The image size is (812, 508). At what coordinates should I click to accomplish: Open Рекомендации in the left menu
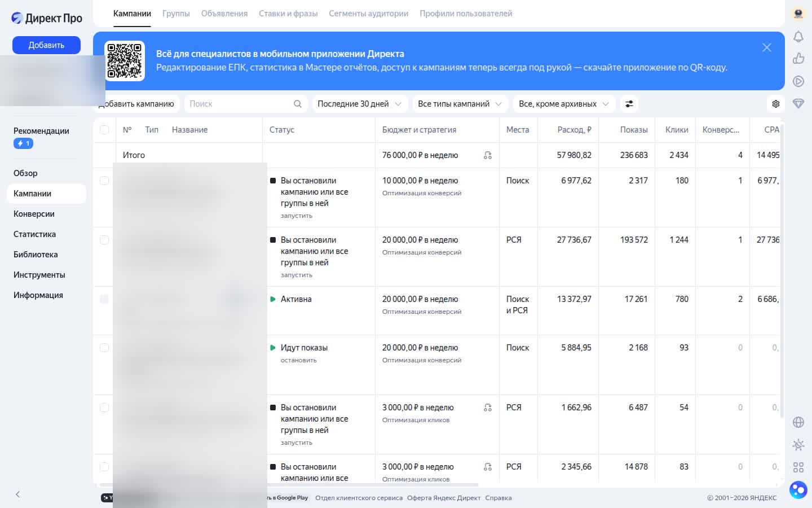click(x=41, y=131)
